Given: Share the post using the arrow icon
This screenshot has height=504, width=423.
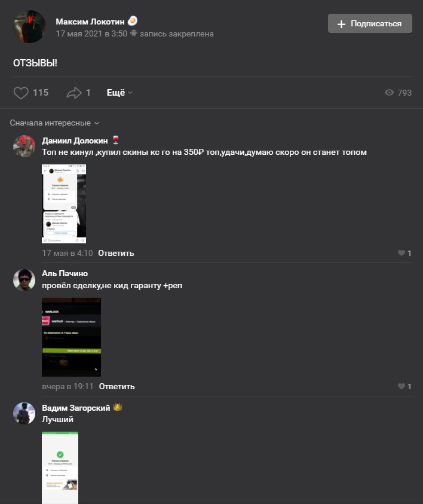Looking at the screenshot, I should 74,93.
